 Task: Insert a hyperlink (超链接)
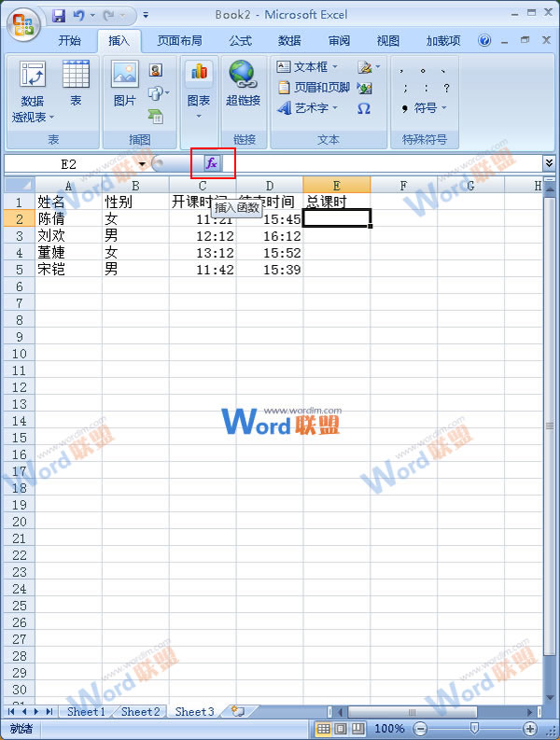click(x=243, y=84)
